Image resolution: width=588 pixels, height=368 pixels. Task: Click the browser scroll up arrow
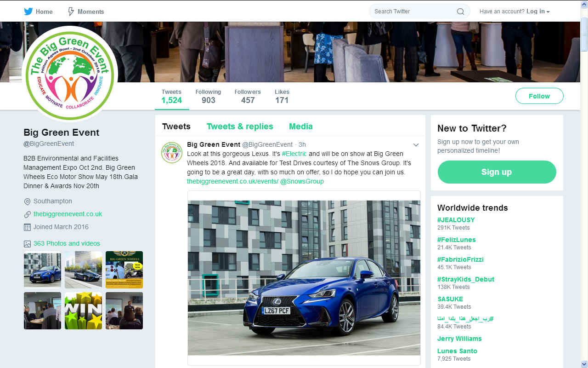(x=584, y=4)
